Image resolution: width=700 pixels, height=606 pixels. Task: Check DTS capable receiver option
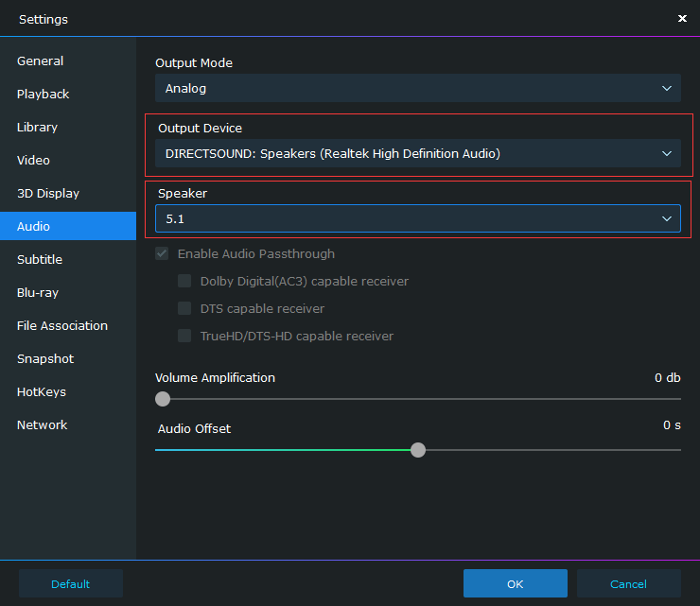184,308
